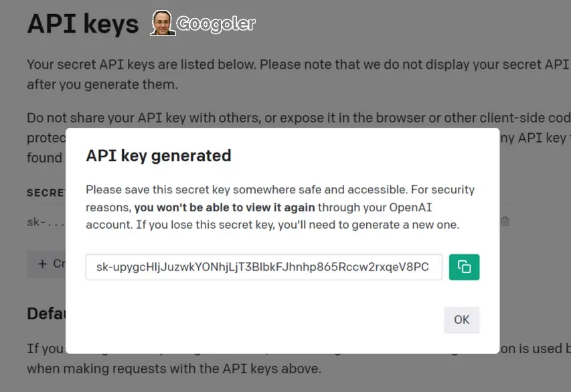Click the Default organization section heading
The image size is (571, 392).
pyautogui.click(x=46, y=313)
